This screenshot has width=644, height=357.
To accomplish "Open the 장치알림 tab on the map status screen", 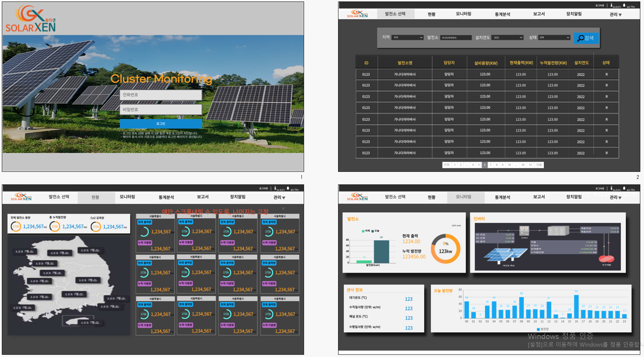I will 237,197.
